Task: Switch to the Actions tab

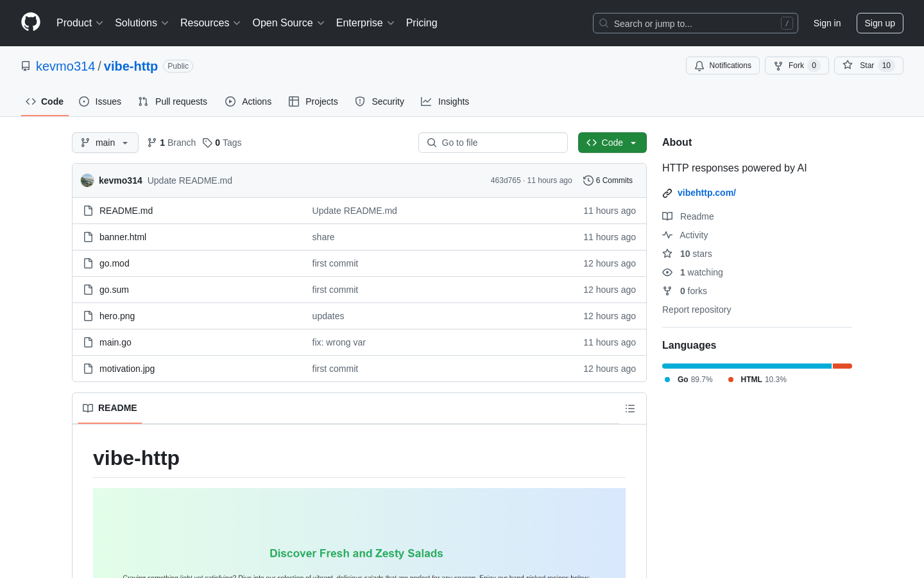Action: (248, 101)
